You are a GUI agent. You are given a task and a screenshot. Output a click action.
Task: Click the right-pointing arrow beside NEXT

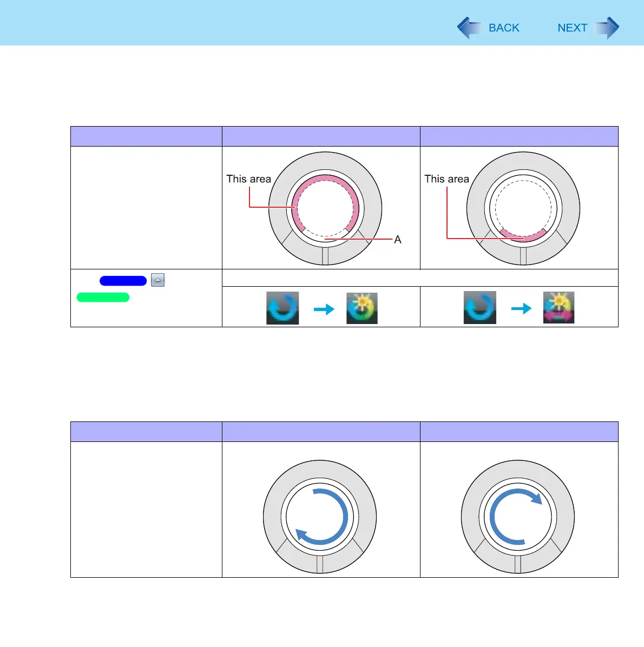[x=607, y=28]
